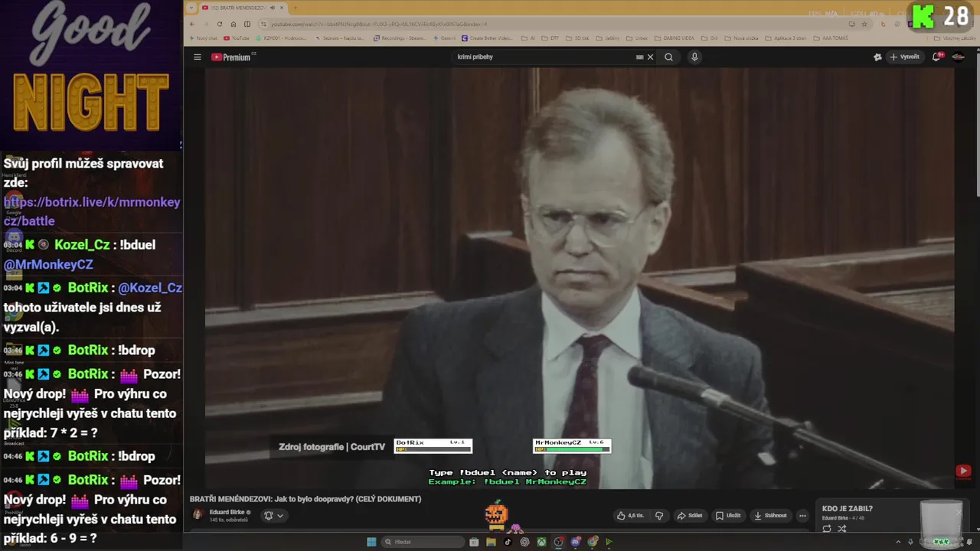The width and height of the screenshot is (980, 551).
Task: Reload the page in the browser
Action: point(220,24)
